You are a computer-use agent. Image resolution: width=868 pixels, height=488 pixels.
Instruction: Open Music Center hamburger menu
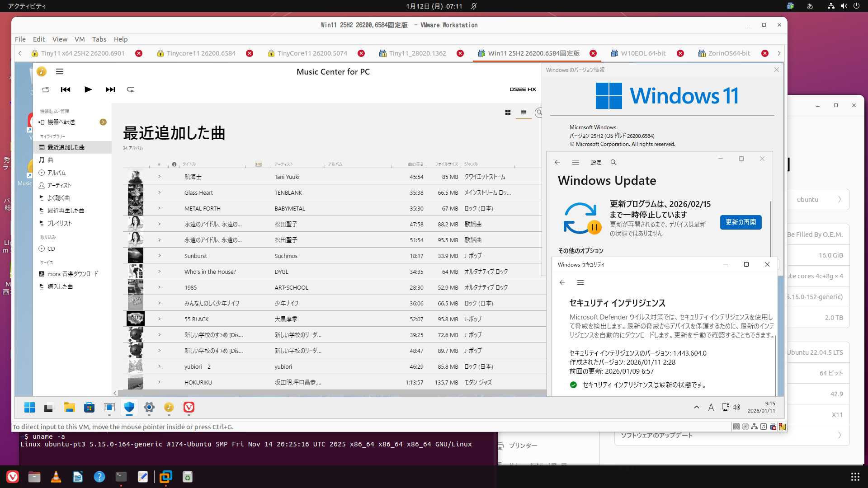[60, 71]
